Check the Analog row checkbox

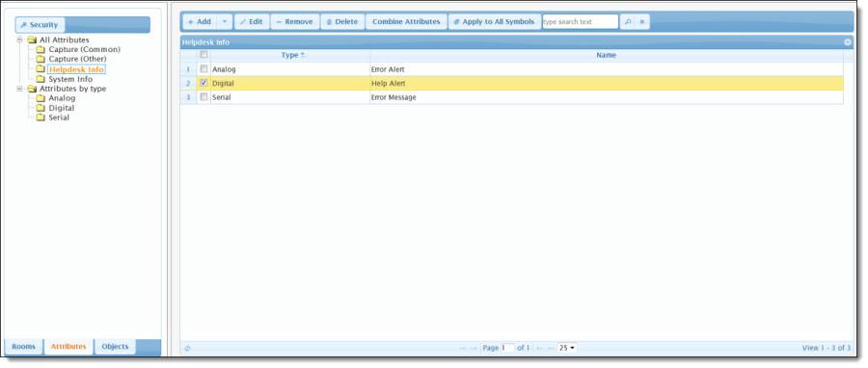click(203, 69)
